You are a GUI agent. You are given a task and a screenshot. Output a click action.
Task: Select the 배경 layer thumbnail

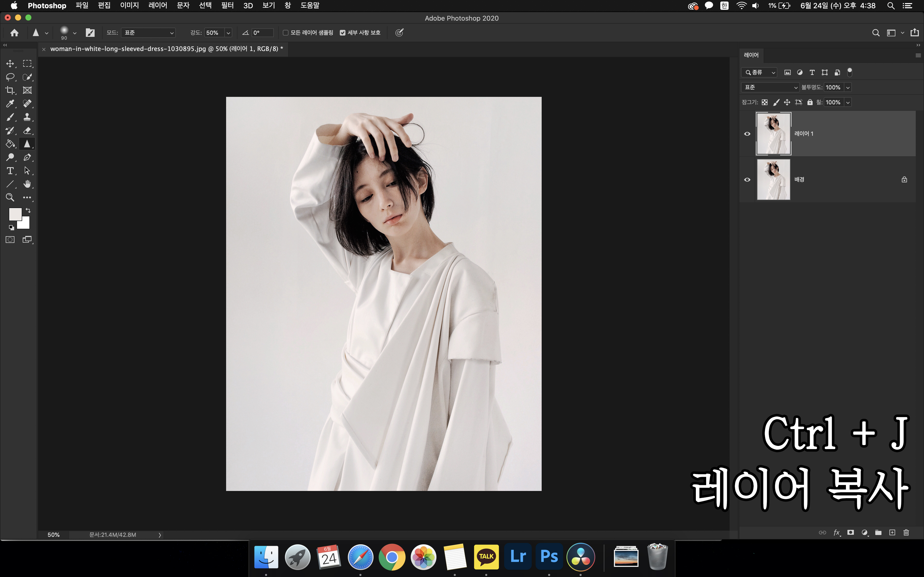tap(773, 179)
